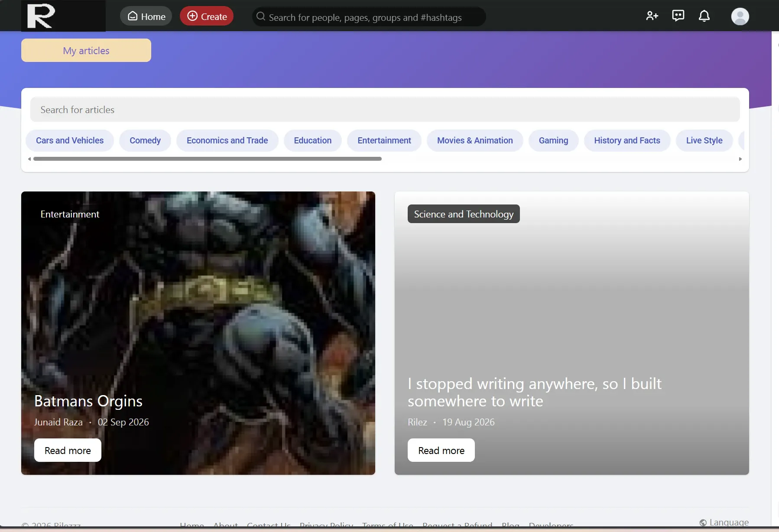Click the category scrollbar right arrow
Screen dimensions: 779x532
740,159
